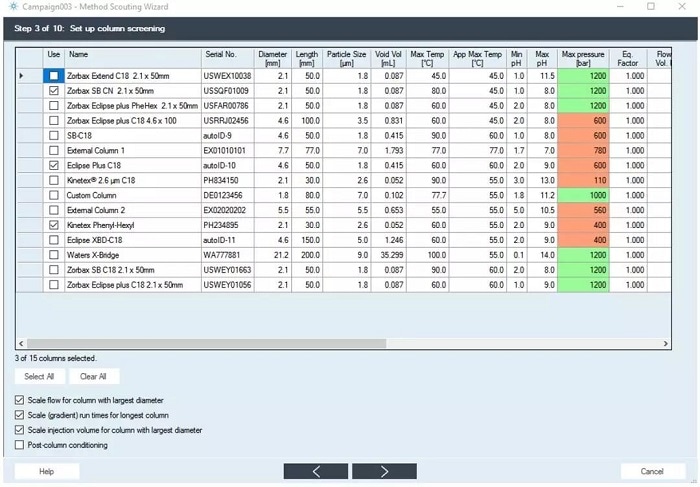Click the Diameter column header
This screenshot has width=700, height=487.
272,57
